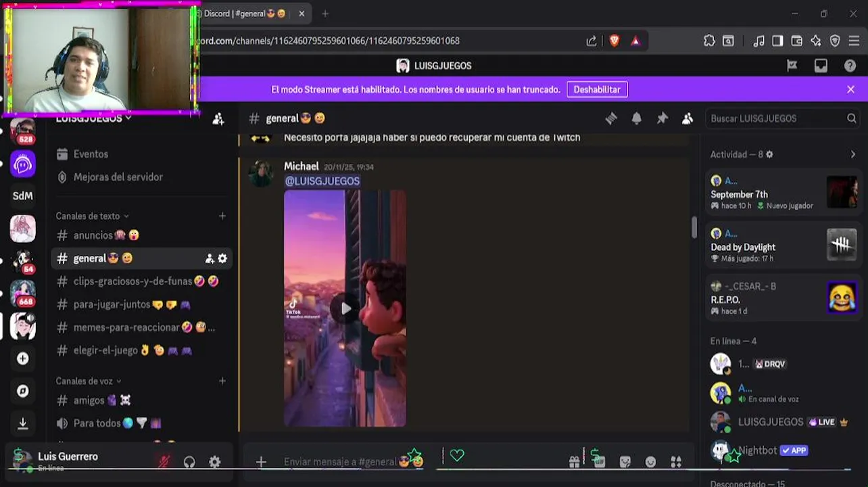
Task: Add a channel next to Canales de texto
Action: pyautogui.click(x=222, y=216)
